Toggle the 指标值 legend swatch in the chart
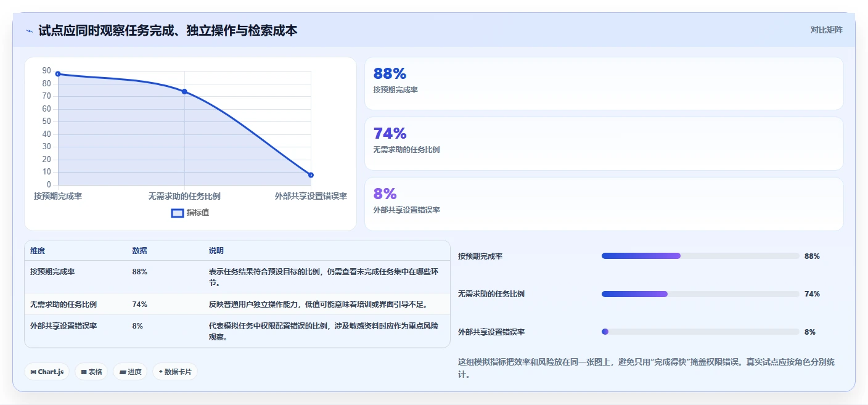 point(178,213)
